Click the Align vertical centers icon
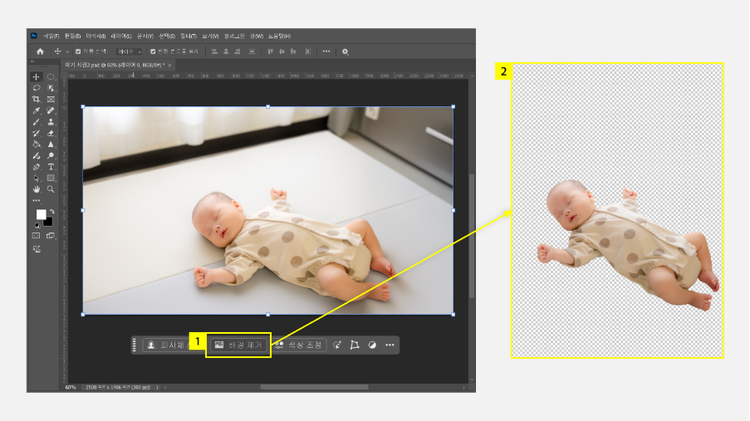The height and width of the screenshot is (421, 750). point(282,52)
